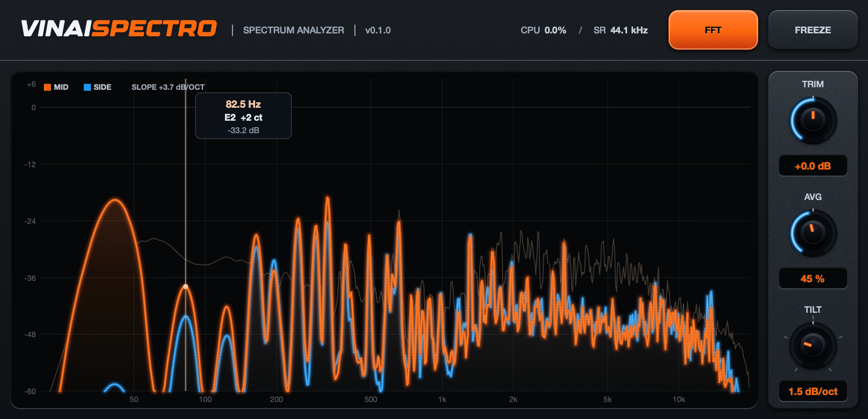Click the SPECTRUM ANALYZER title text

293,30
